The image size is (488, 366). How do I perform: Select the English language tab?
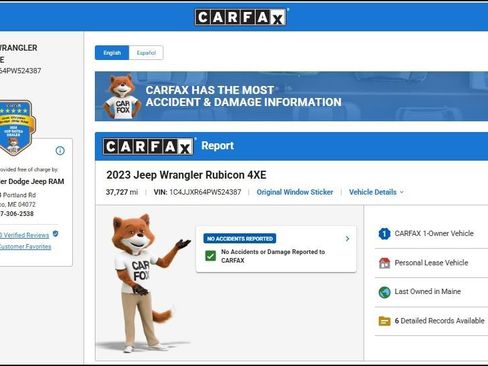pos(112,53)
